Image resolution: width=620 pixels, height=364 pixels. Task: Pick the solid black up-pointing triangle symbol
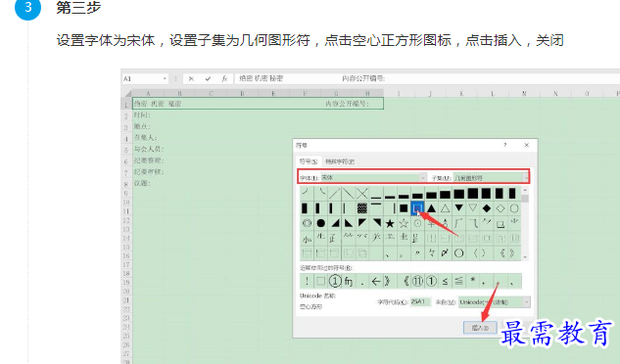coord(431,208)
